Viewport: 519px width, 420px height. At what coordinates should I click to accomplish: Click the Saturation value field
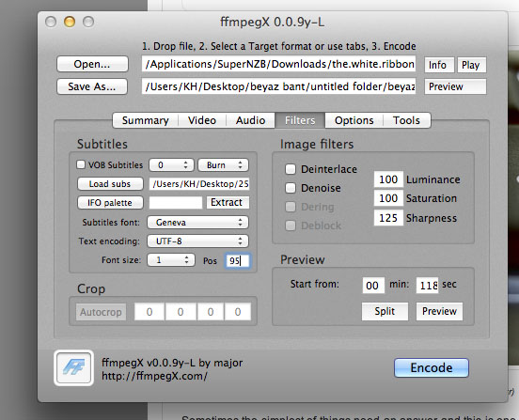(388, 198)
